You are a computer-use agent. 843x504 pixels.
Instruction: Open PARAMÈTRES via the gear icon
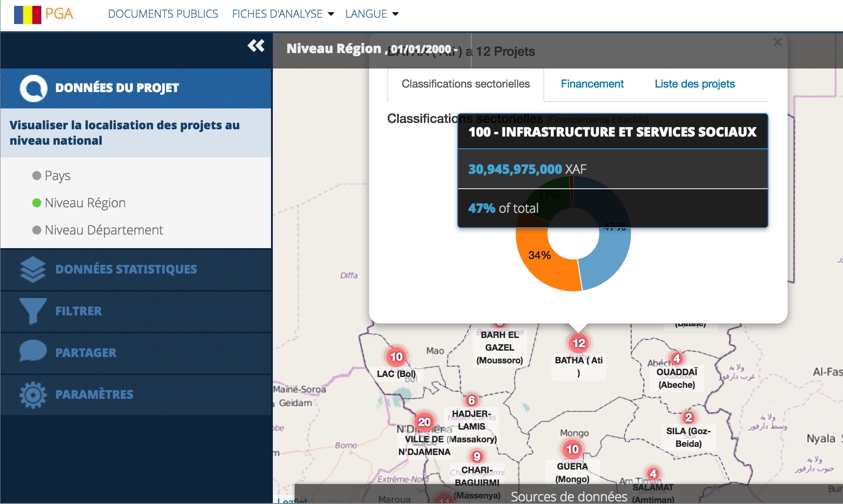coord(33,394)
